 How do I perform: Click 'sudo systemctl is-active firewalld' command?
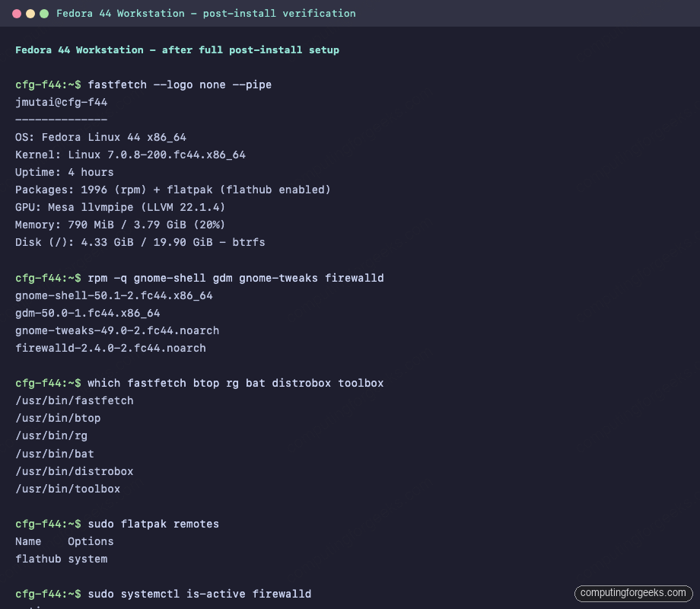199,595
